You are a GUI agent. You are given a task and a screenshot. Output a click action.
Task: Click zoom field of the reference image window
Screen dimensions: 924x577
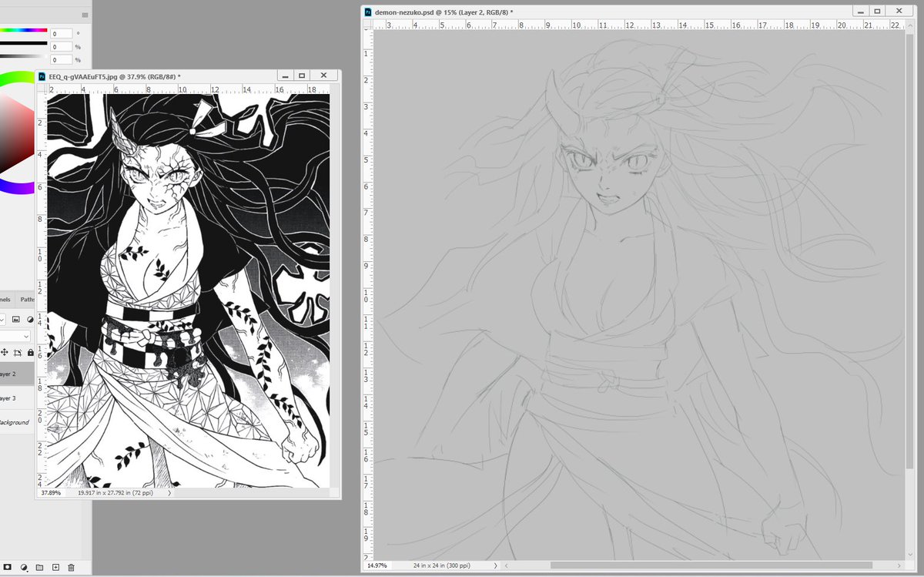coord(52,492)
